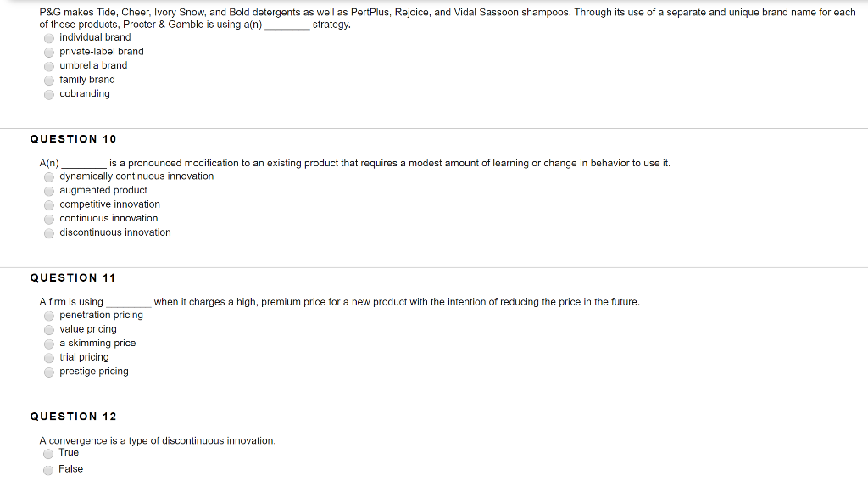Select 'continuous innovation' radio option

(49, 220)
